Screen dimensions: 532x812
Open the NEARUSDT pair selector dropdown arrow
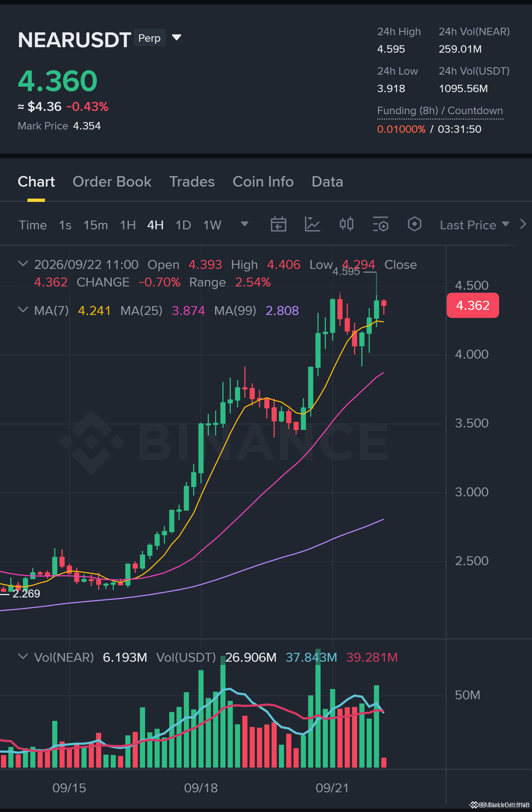point(176,37)
